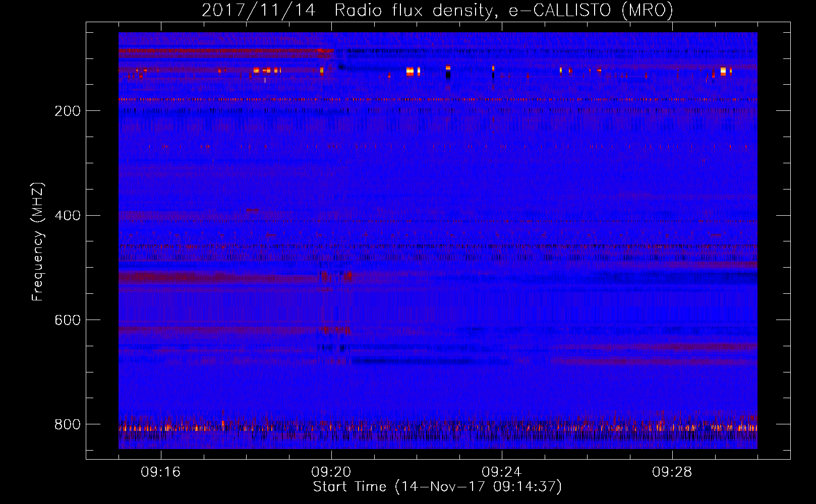This screenshot has height=504, width=816.
Task: Click the 09:28 time axis label
Action: pyautogui.click(x=672, y=472)
